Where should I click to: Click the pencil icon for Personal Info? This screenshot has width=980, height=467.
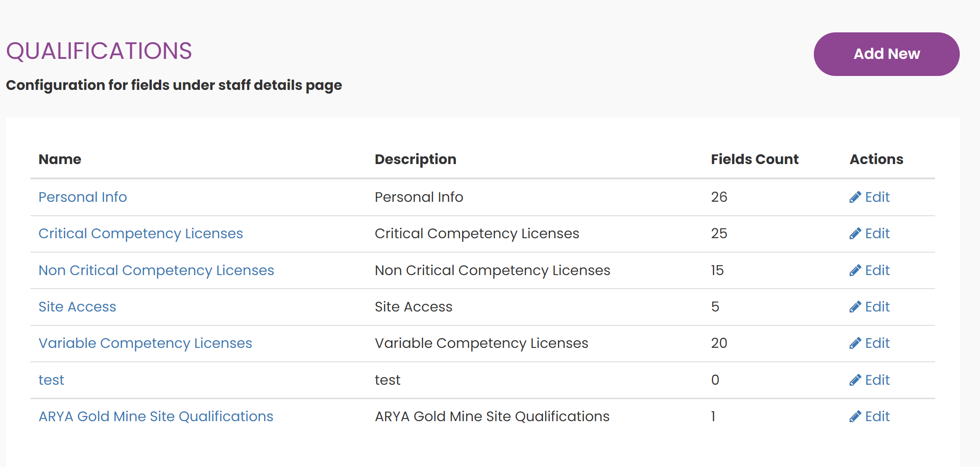[x=855, y=197]
